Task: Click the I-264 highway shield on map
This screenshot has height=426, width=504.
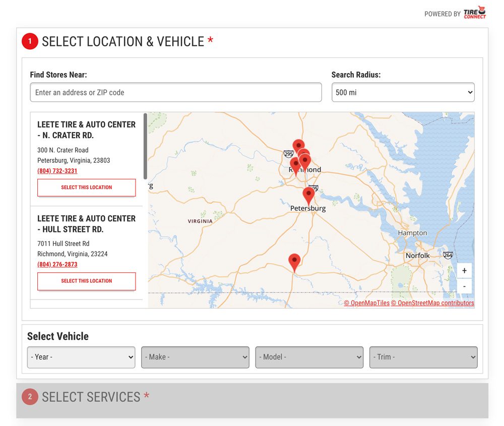Action: [448, 255]
